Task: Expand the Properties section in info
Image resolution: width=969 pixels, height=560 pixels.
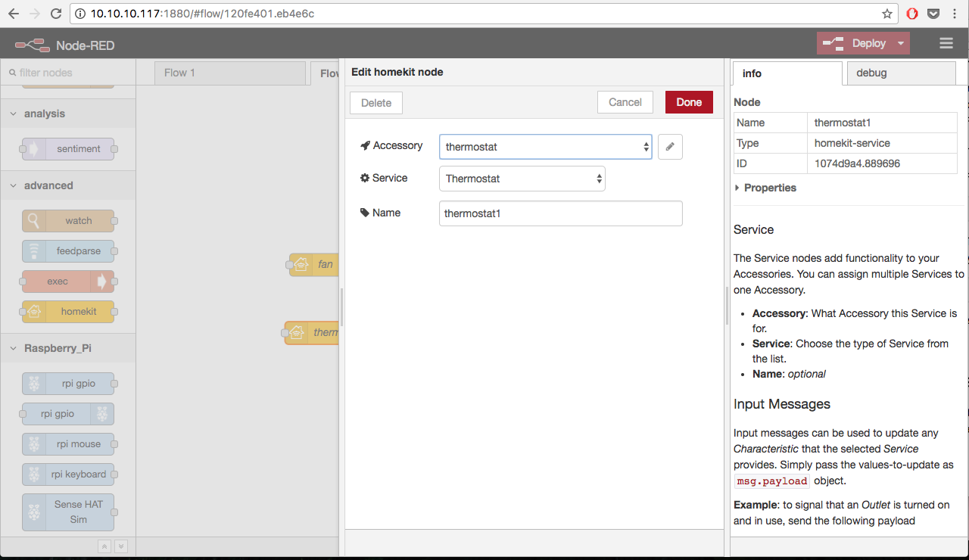Action: pos(765,188)
